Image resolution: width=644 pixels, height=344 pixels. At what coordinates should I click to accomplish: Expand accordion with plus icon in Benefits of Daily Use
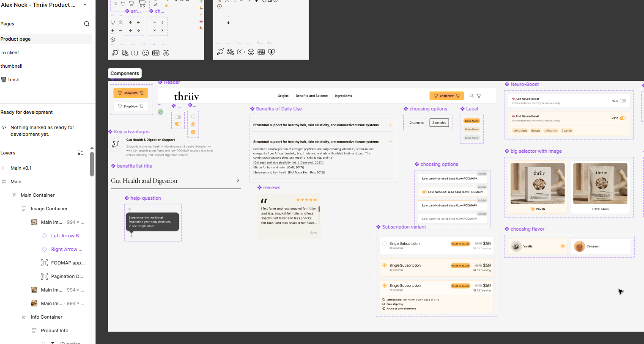point(390,125)
